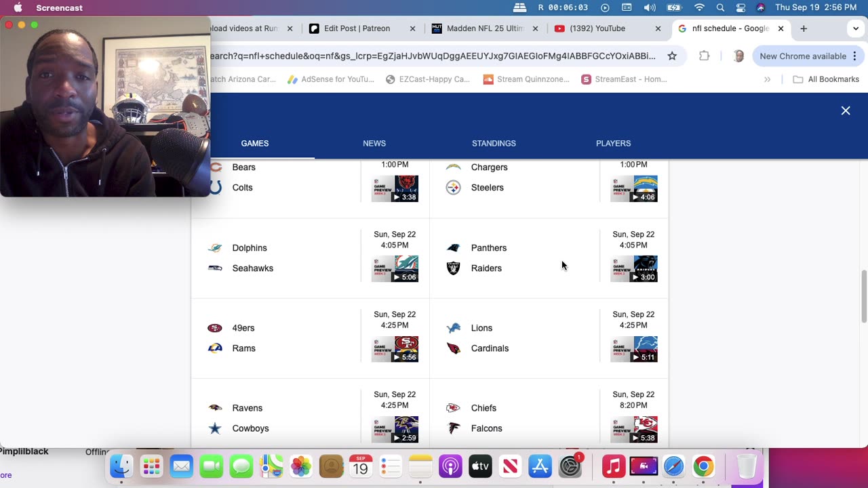Play 49ers vs Rams preview video

395,348
